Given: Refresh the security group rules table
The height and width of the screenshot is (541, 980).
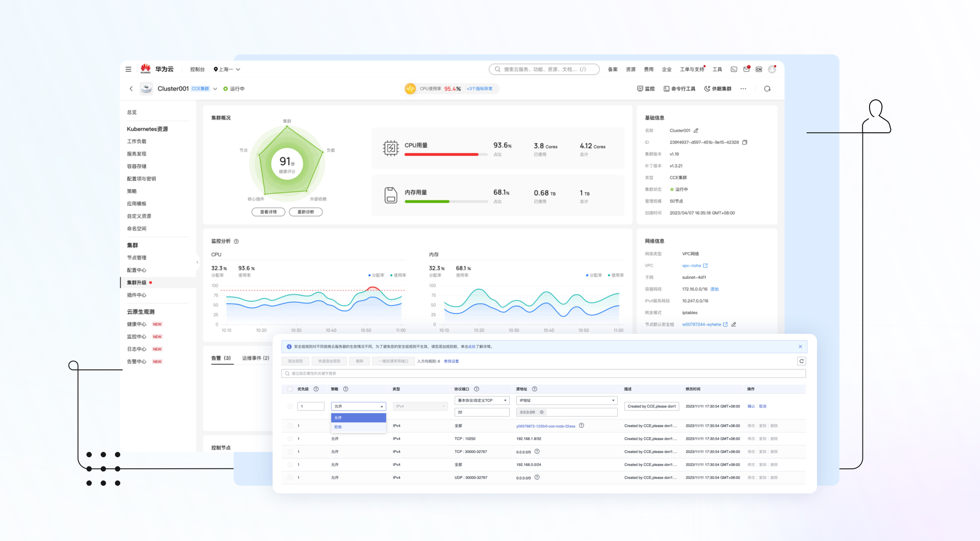Looking at the screenshot, I should [x=801, y=361].
